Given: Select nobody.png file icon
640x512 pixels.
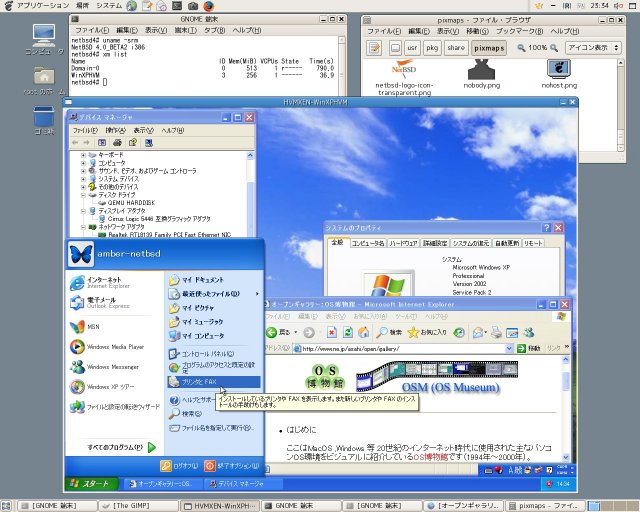Looking at the screenshot, I should (482, 74).
